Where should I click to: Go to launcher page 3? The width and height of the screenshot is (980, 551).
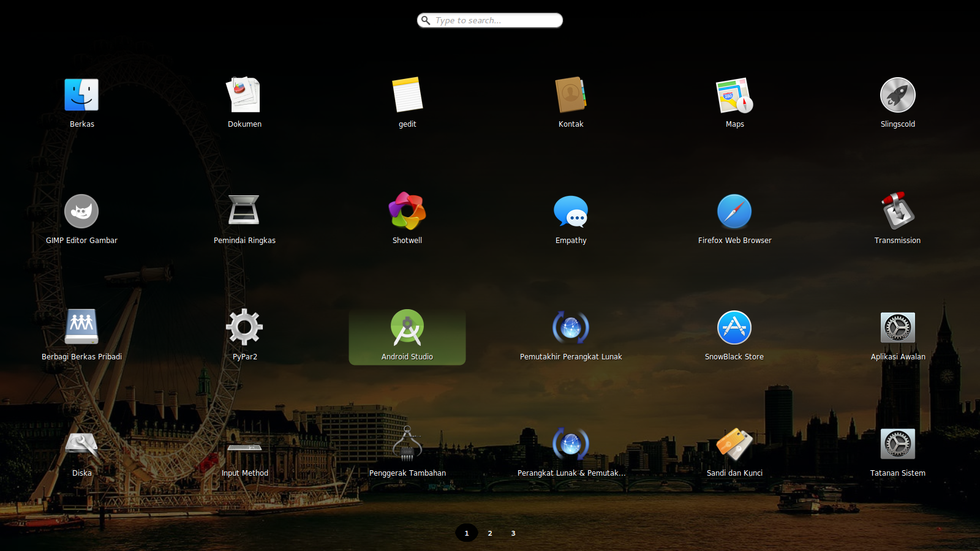513,533
